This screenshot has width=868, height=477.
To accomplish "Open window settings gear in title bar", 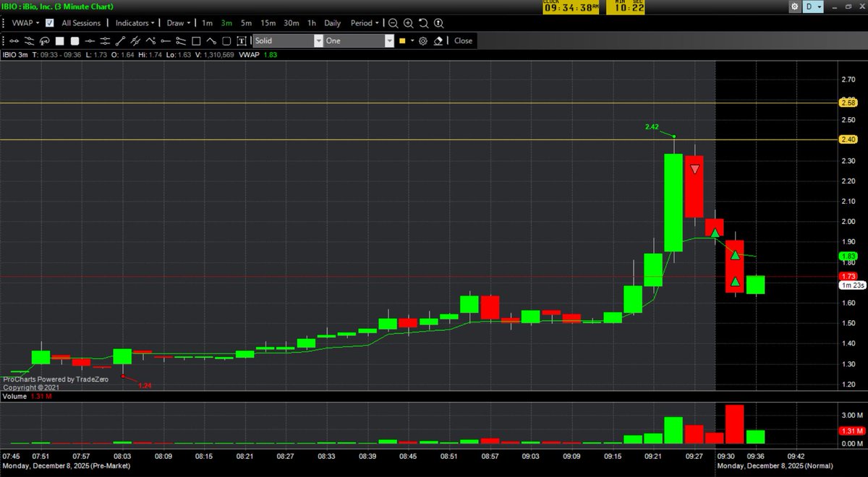I will coord(795,6).
